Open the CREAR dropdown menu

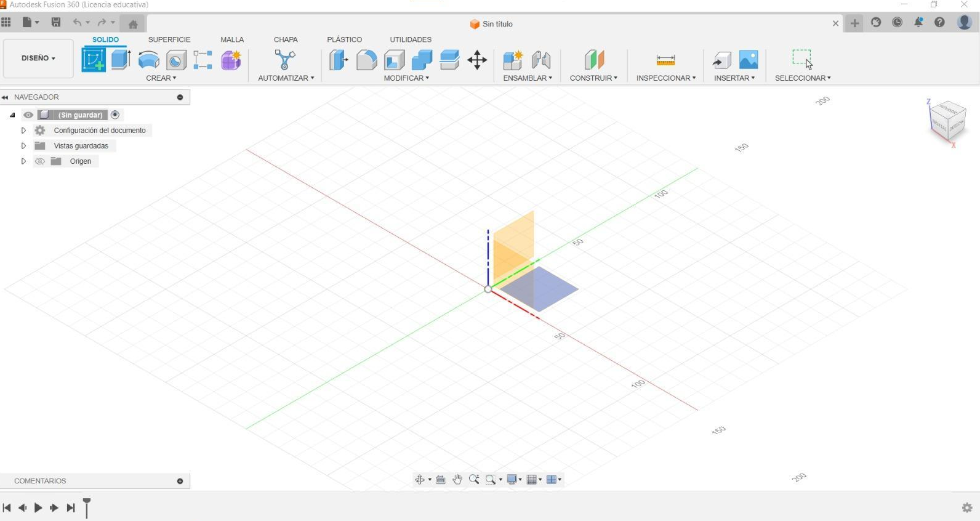[x=161, y=78]
